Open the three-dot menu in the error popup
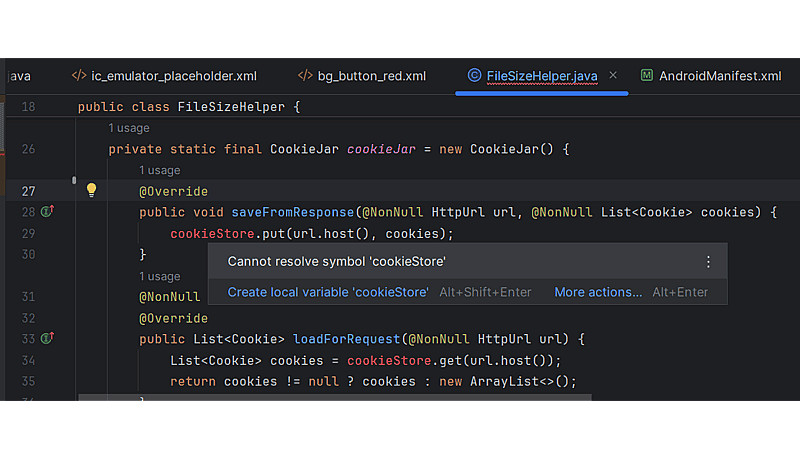This screenshot has height=460, width=800. [708, 262]
